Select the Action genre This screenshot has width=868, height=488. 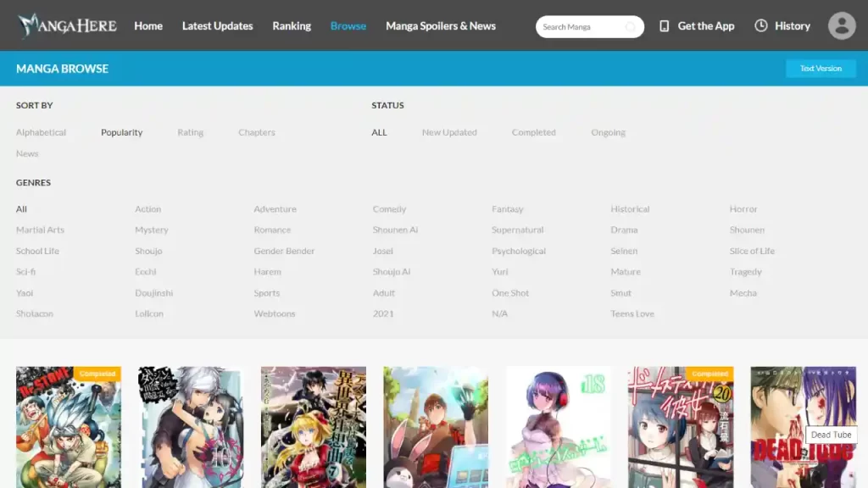coord(147,209)
